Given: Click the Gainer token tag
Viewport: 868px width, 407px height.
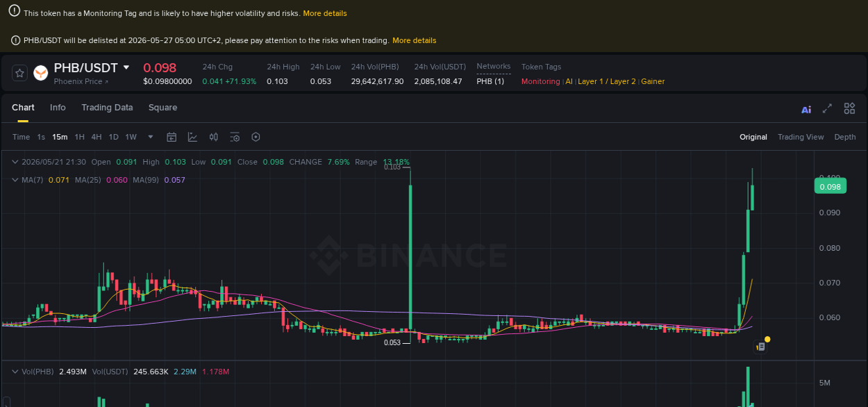Looking at the screenshot, I should (653, 81).
